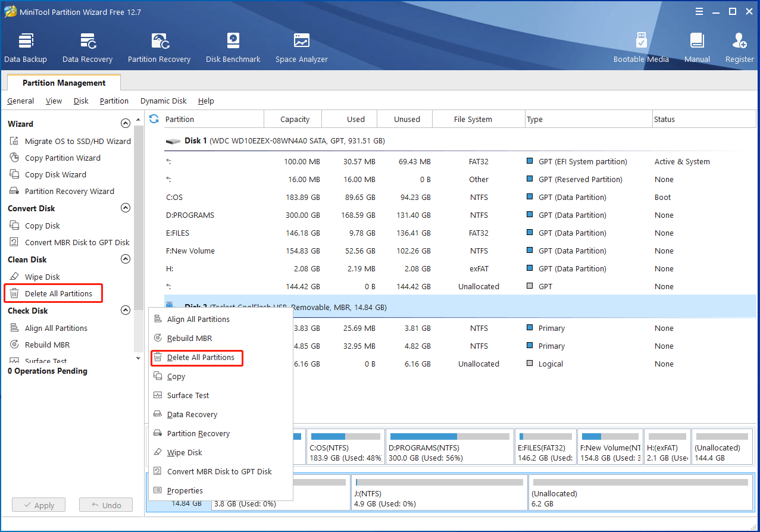Open the Help menu
Viewport: 760px width, 532px height.
[206, 101]
